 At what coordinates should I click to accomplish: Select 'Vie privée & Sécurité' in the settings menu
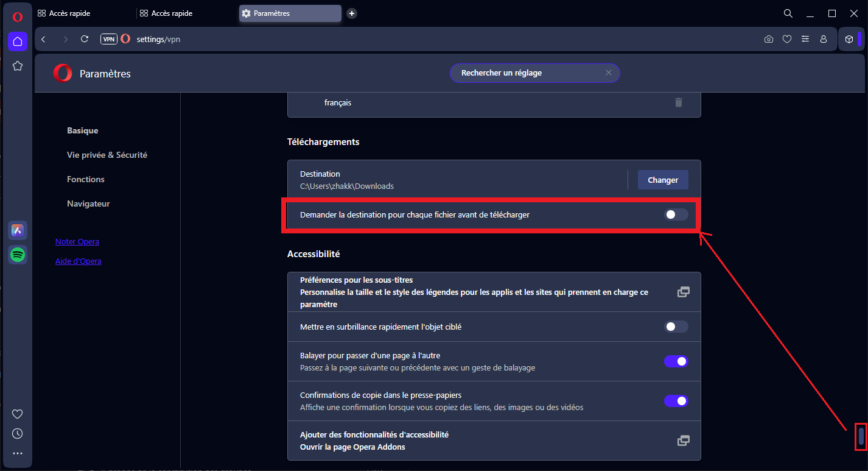(x=107, y=155)
